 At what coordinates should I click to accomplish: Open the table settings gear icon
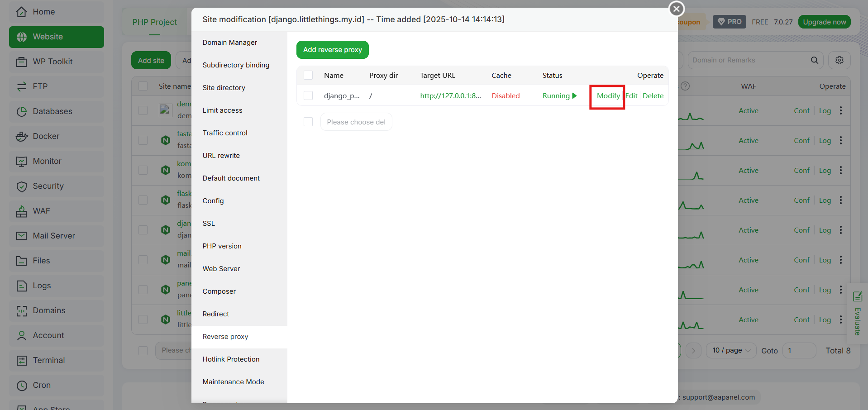[x=839, y=60]
